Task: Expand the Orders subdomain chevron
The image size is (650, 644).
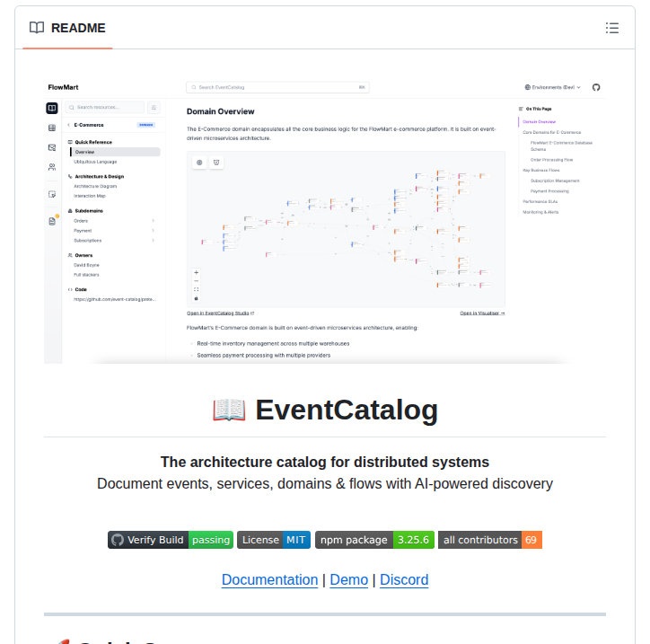Action: pyautogui.click(x=153, y=220)
